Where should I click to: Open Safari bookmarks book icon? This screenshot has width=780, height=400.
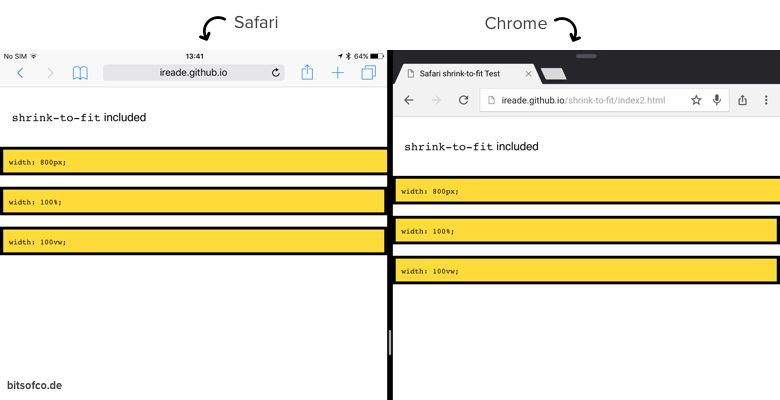point(80,73)
